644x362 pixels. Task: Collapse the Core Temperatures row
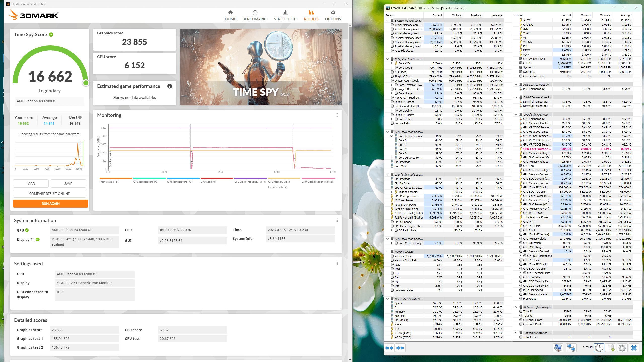coord(391,136)
